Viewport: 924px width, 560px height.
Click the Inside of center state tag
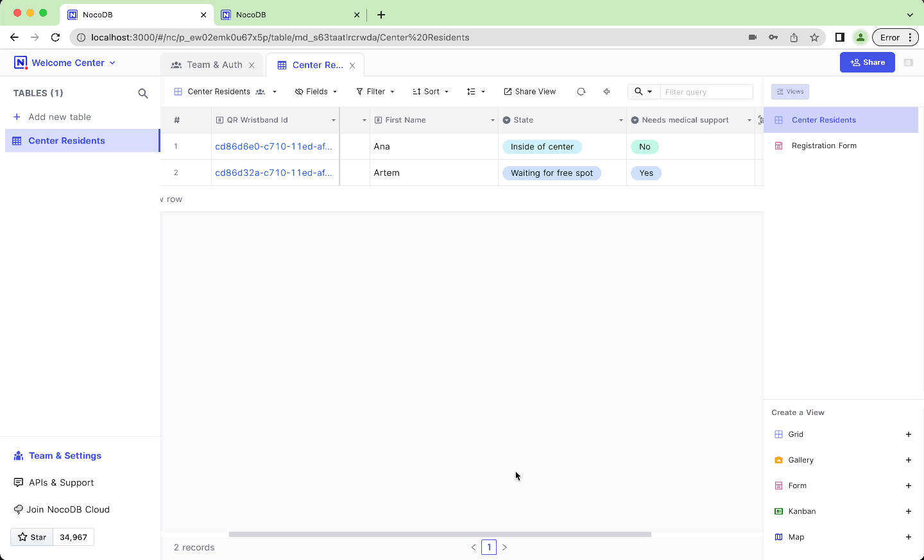coord(542,147)
